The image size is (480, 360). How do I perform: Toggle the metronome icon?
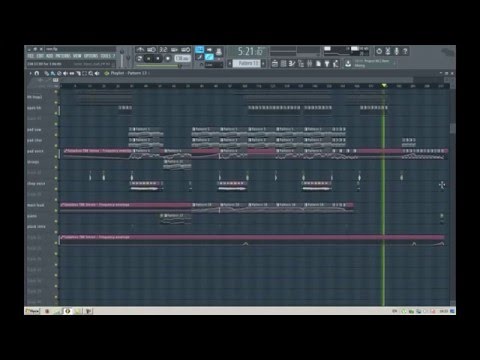(140, 50)
